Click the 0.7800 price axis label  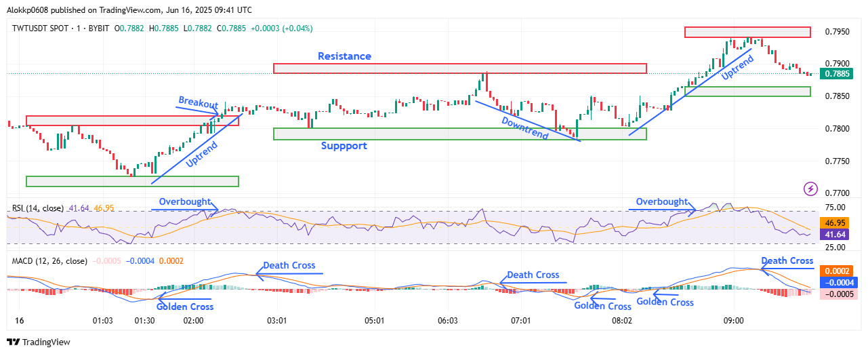[838, 128]
